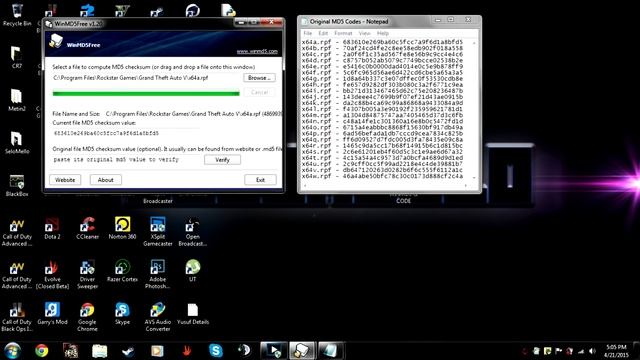Click the x64e.rpf line in Notepad

click(x=382, y=66)
